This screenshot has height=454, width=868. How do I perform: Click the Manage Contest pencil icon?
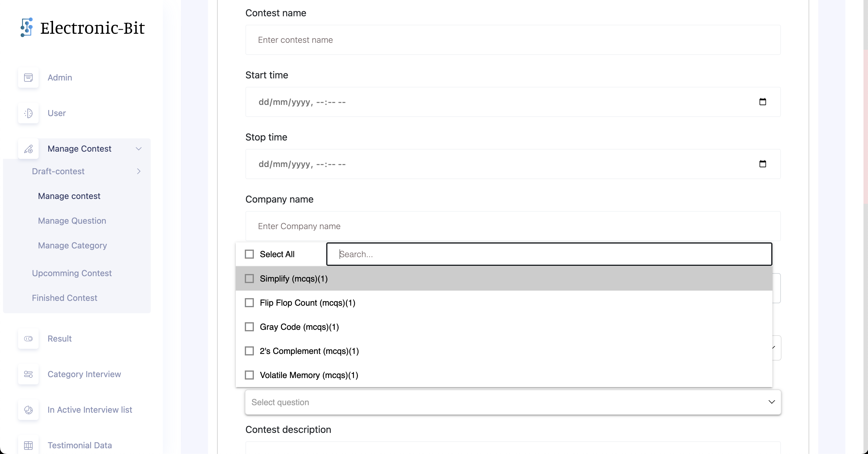coord(28,149)
